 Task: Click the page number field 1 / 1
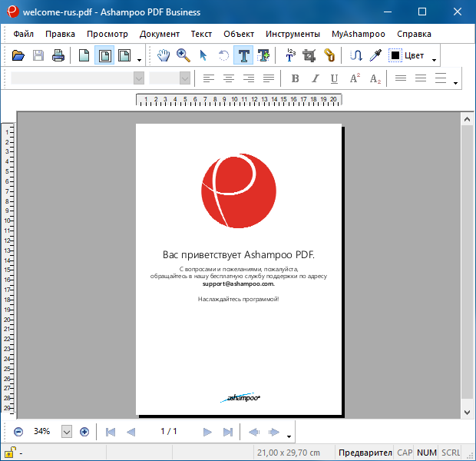[x=169, y=432]
